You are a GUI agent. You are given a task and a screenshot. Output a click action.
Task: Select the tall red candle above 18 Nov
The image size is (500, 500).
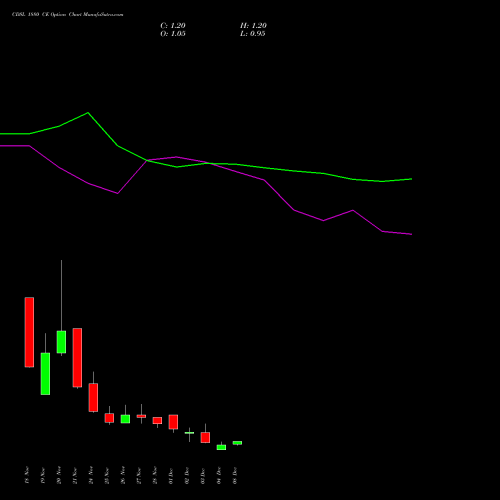coord(29,332)
